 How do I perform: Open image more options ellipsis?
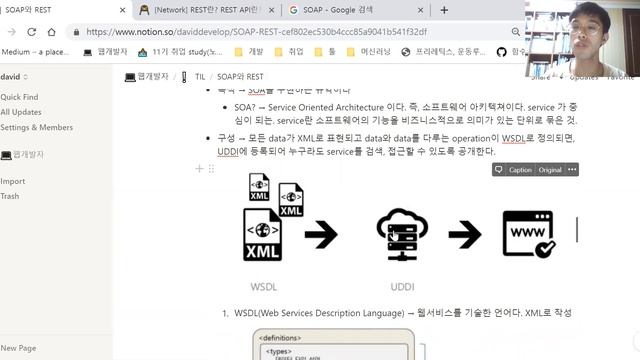coord(572,169)
